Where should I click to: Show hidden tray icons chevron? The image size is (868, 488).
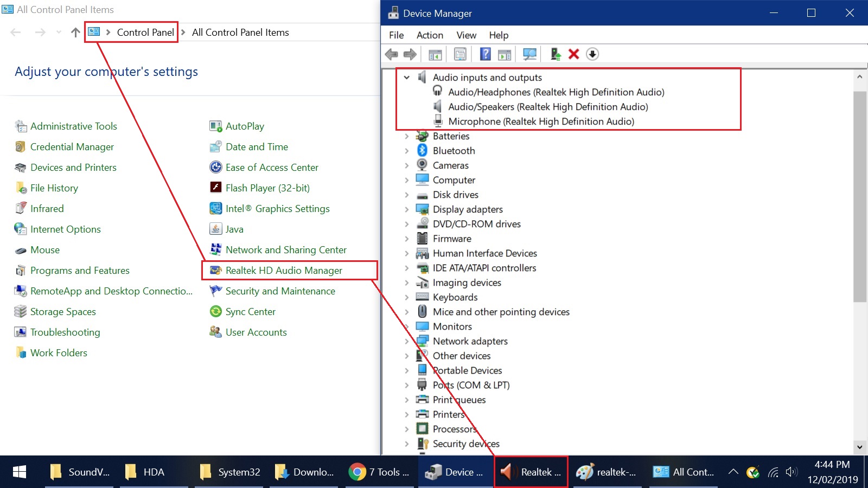click(x=733, y=472)
